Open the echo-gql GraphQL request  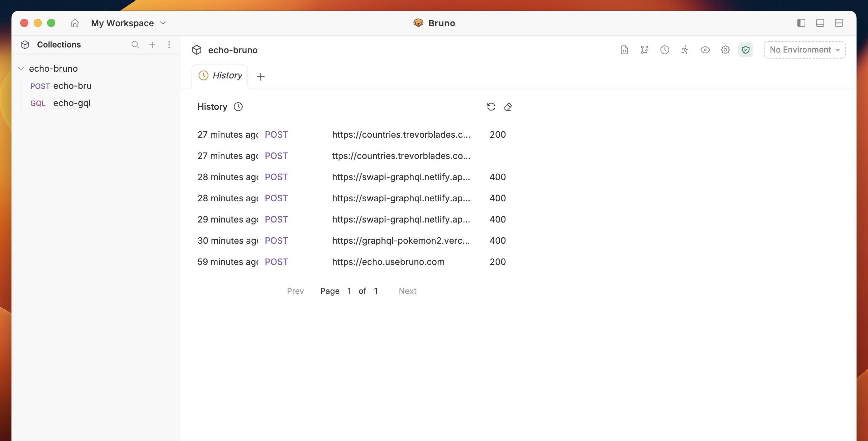[x=71, y=103]
